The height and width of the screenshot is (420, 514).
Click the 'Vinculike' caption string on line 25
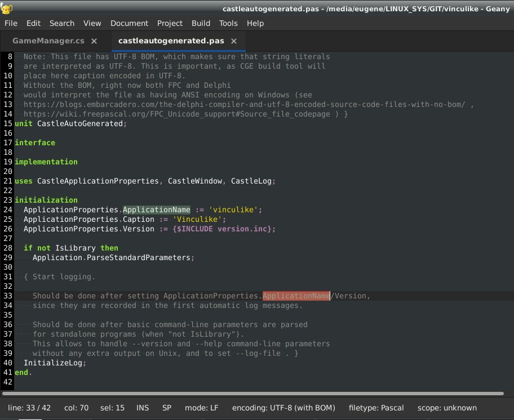[197, 220]
